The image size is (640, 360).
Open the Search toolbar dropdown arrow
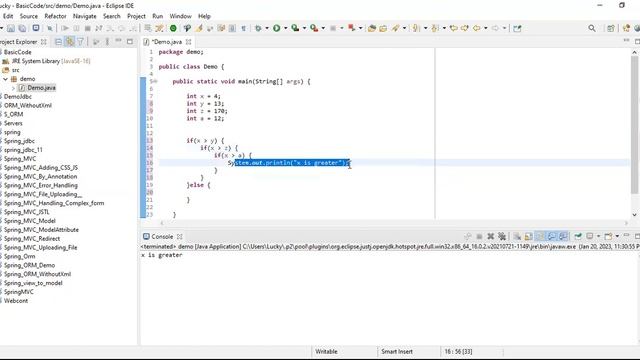[404, 28]
